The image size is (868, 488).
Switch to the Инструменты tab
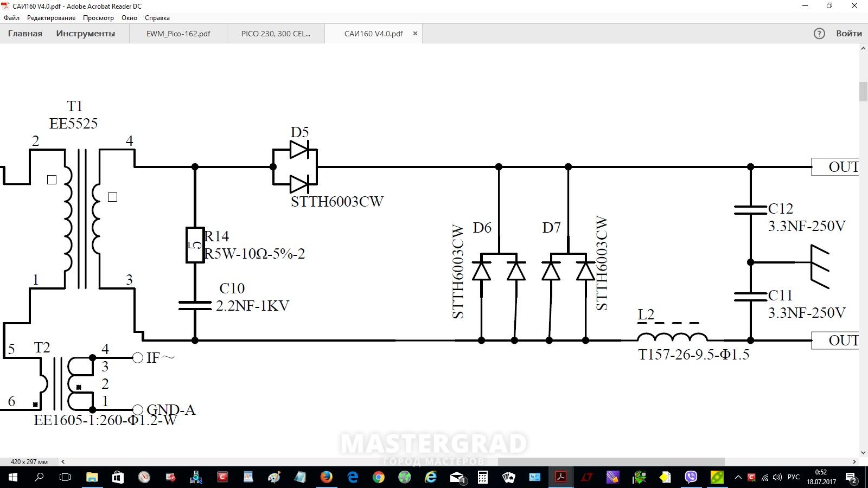86,34
